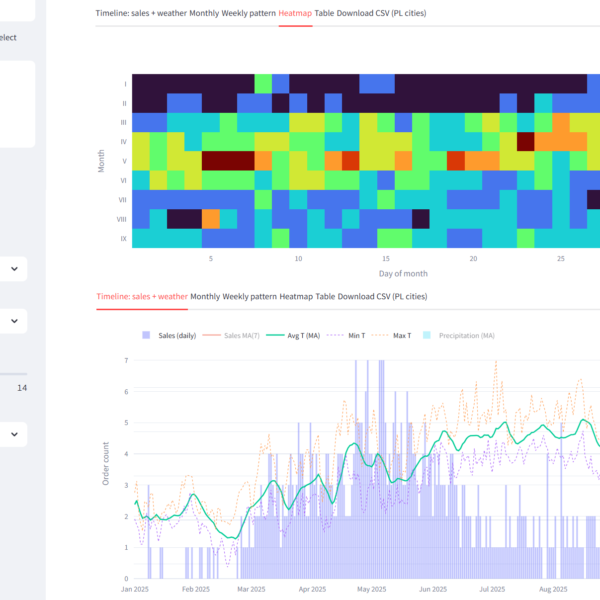This screenshot has width=600, height=600.
Task: Open Download CSV (PL cities) above timeline chart
Action: tap(382, 296)
